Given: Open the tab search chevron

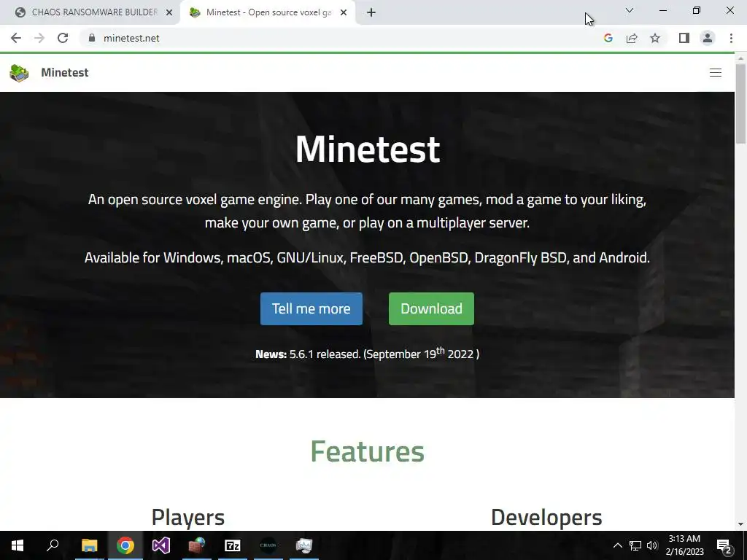Looking at the screenshot, I should pos(629,10).
